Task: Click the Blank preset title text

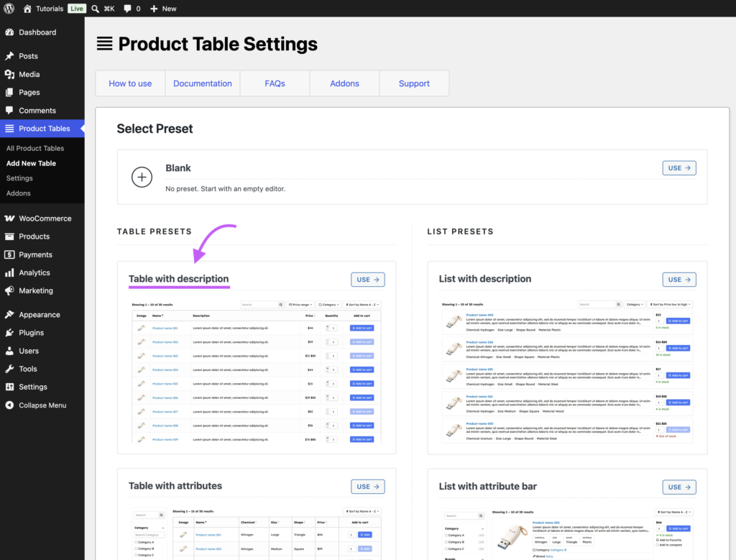Action: [x=178, y=168]
